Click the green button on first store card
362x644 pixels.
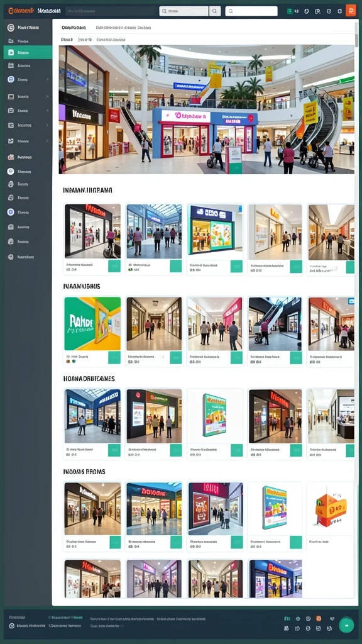pyautogui.click(x=114, y=266)
